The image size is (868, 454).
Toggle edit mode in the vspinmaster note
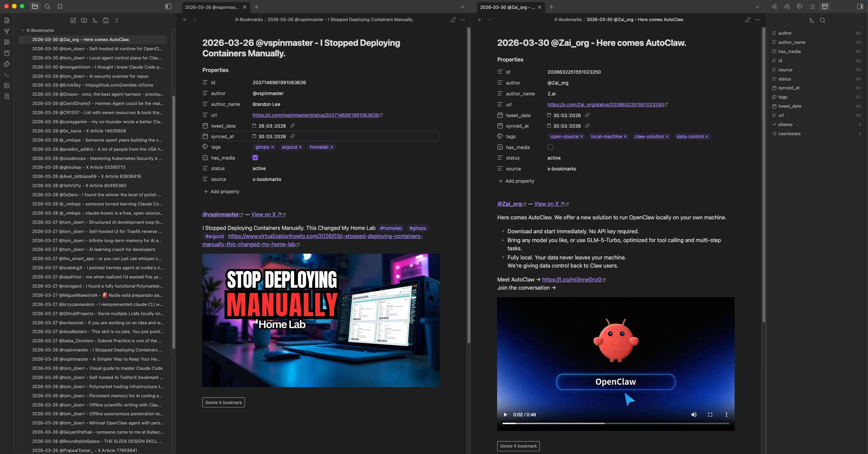pos(453,20)
